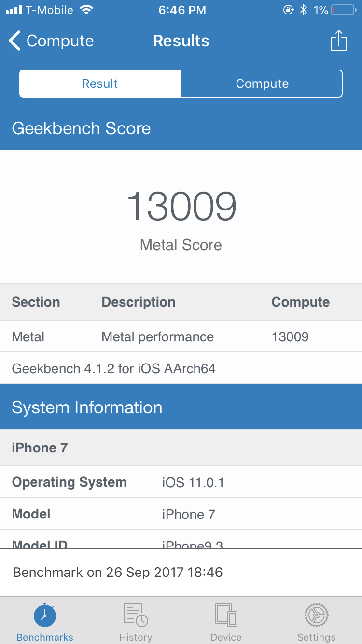Tap the iOS 11.0.1 value

(x=193, y=482)
